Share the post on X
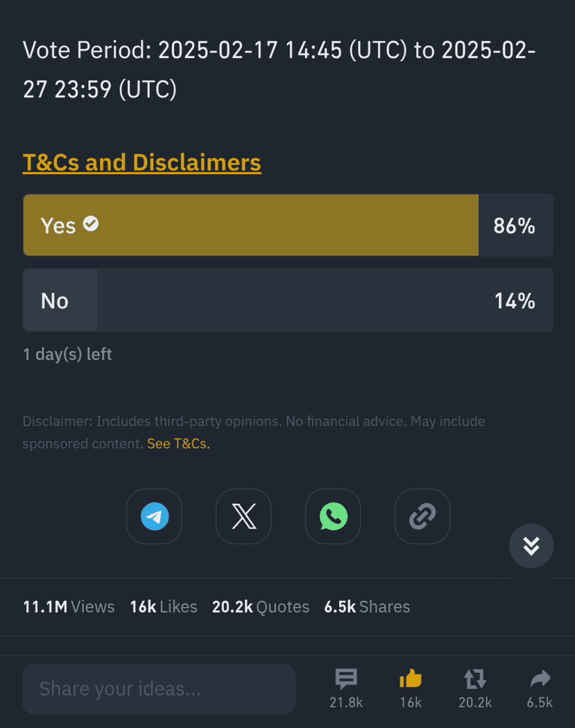The height and width of the screenshot is (728, 575). (x=243, y=516)
